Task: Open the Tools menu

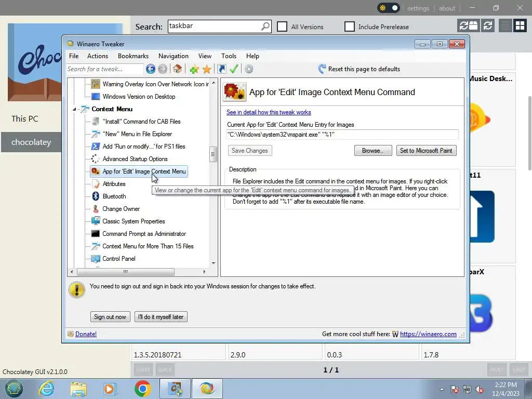Action: (229, 56)
